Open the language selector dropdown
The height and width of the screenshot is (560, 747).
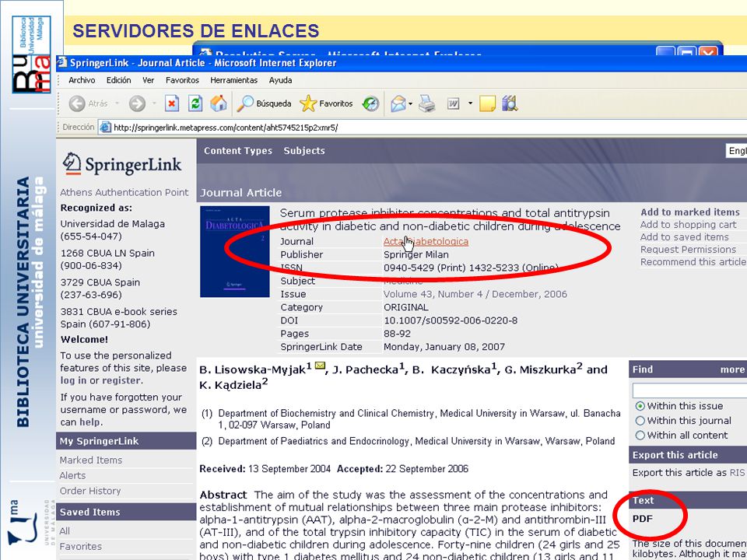tap(736, 150)
